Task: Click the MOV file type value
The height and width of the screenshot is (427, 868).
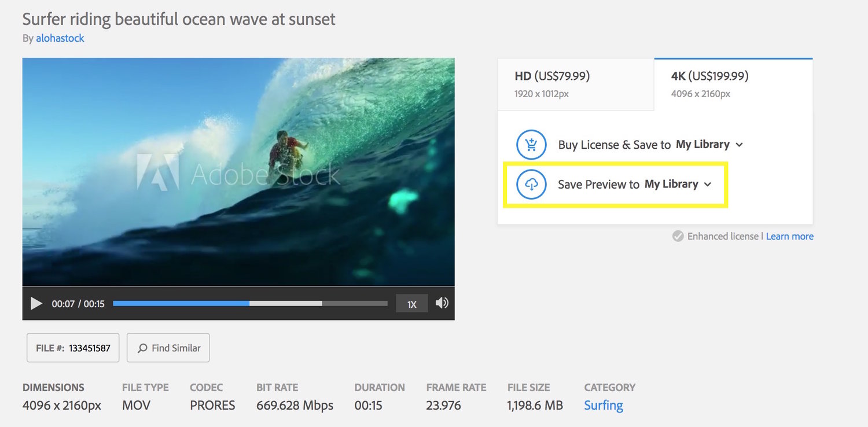Action: [137, 405]
